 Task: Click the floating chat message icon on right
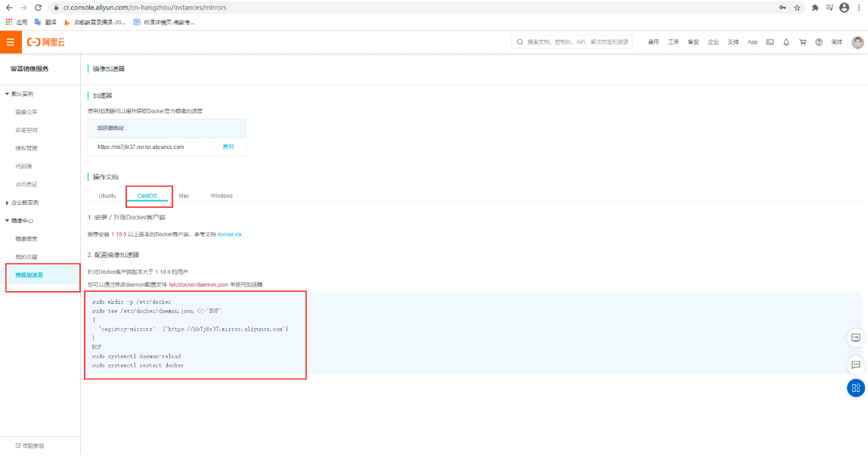pyautogui.click(x=856, y=365)
